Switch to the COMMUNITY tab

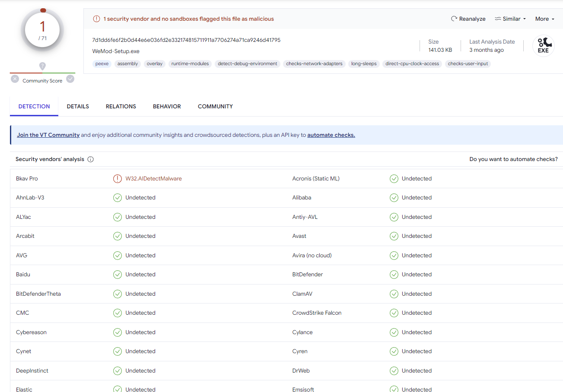click(x=215, y=106)
